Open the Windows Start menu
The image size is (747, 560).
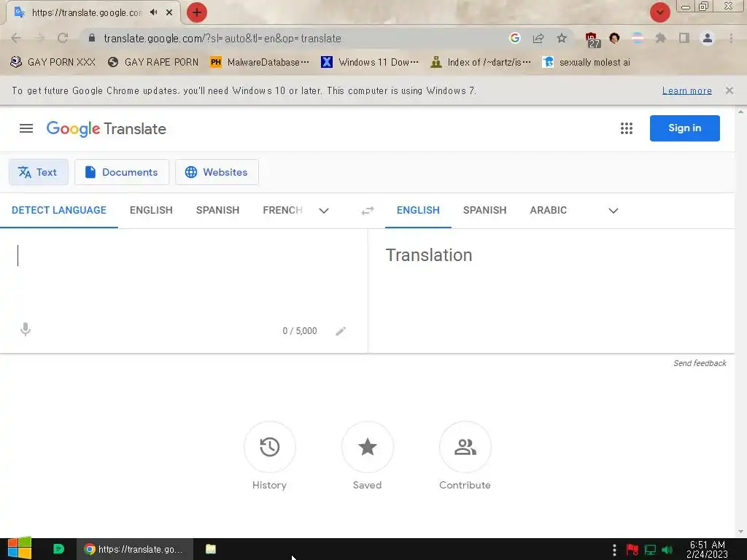20,549
